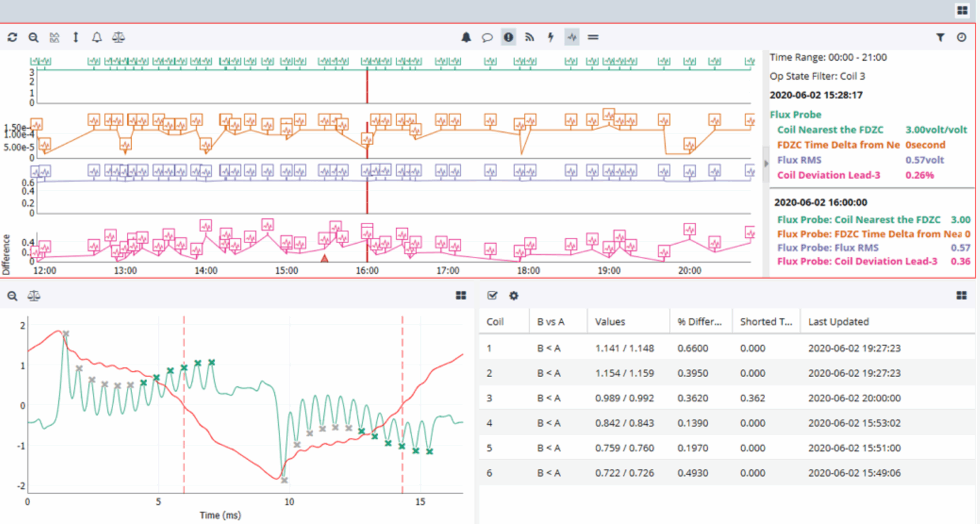Screen dimensions: 980x524
Task: Open grid layout menu at top right corner
Action: (x=962, y=10)
